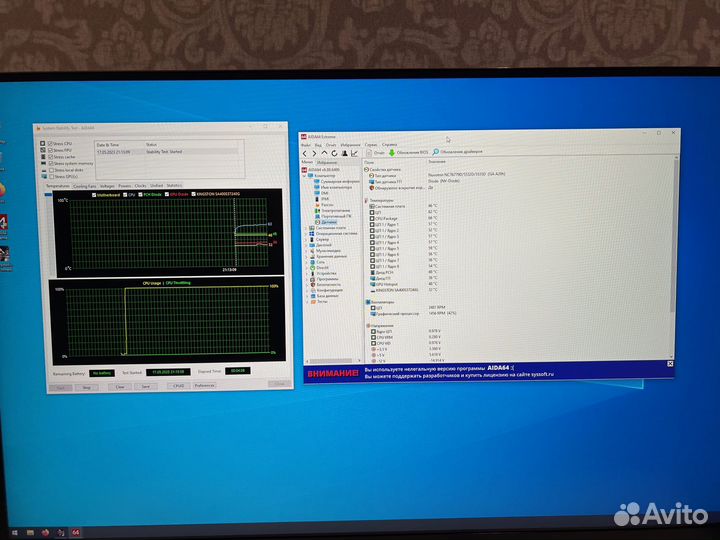The image size is (720, 540).
Task: Toggle the Stress system memory checkbox
Action: [x=51, y=163]
